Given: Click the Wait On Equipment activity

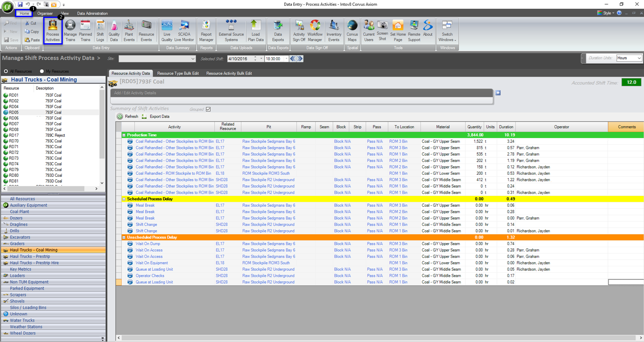Looking at the screenshot, I should [152, 263].
